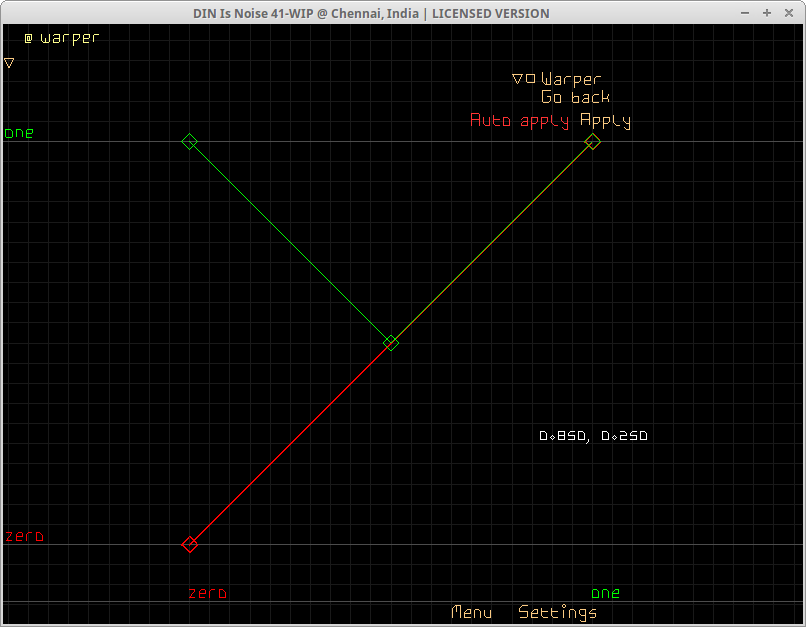
Task: Expand the triangle arrow below the @ warper label
Action: [9, 62]
